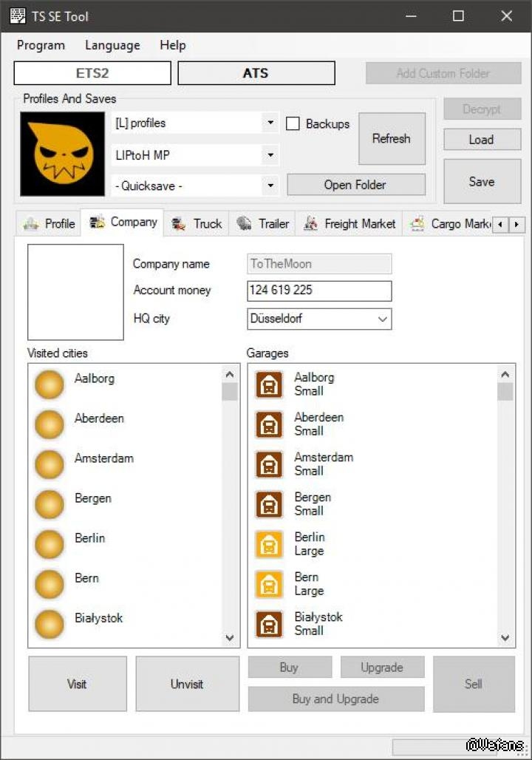Click the tab strip right scroll arrow
532x760 pixels.
[516, 225]
